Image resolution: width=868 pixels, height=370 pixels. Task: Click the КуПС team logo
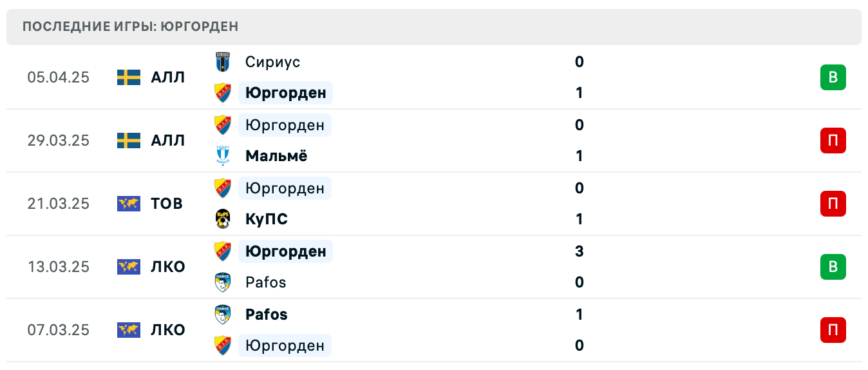point(223,219)
